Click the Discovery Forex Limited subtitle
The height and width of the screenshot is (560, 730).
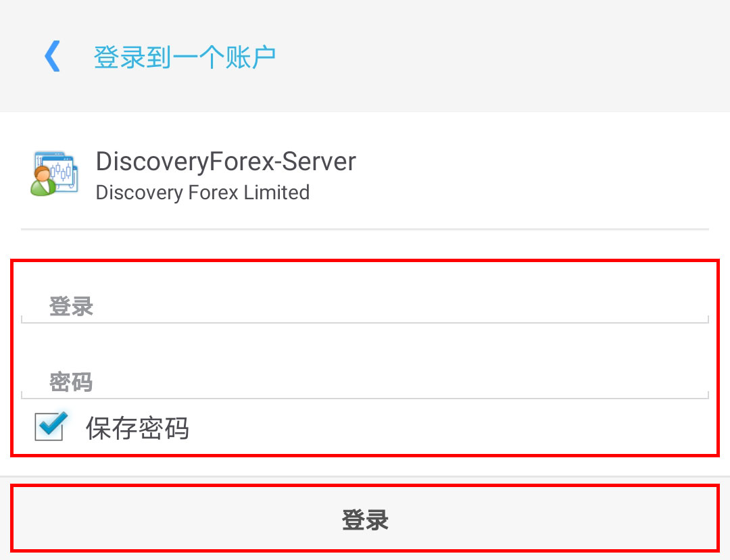[x=203, y=193]
